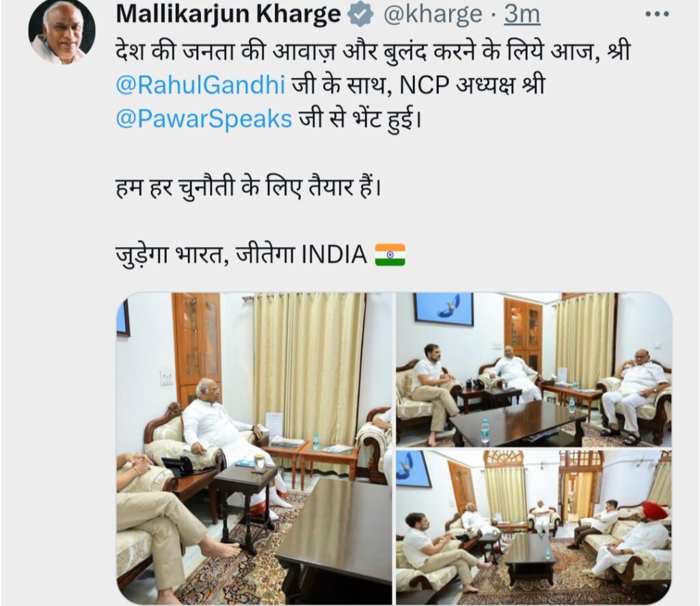Screen dimensions: 700x606
Task: Open the three-dot more options menu
Action: click(658, 14)
